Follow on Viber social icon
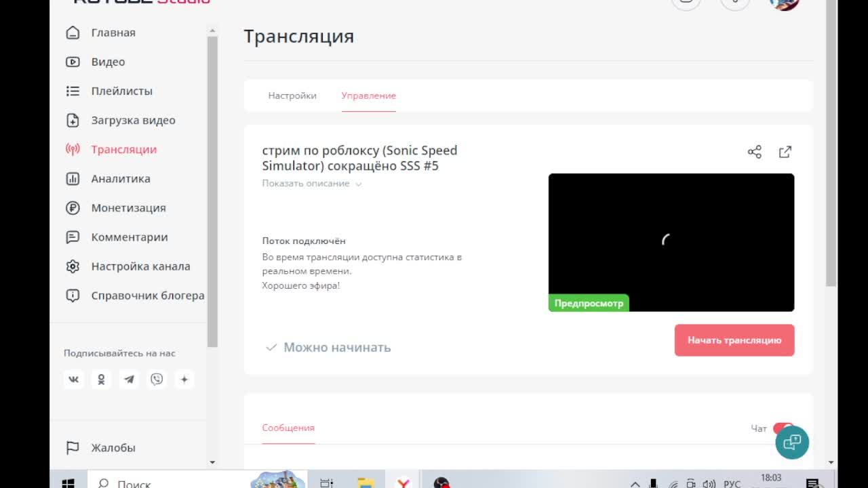 (x=157, y=380)
